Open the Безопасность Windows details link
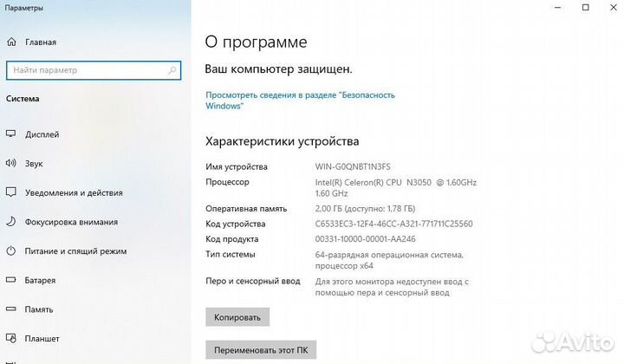This screenshot has height=364, width=624. 300,101
